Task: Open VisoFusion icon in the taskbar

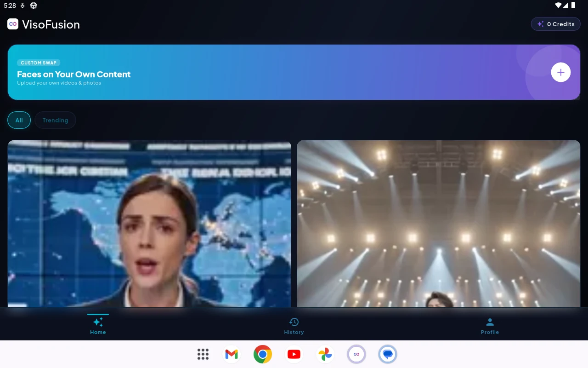Action: 356,354
